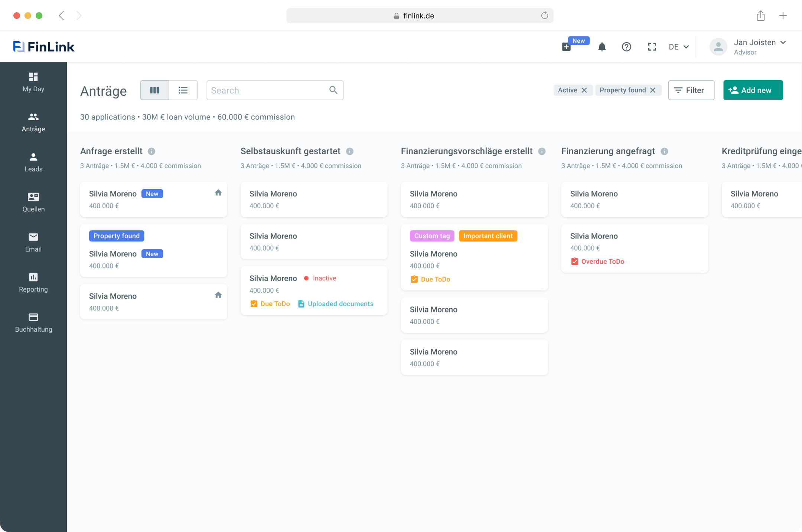Switch to list view
Screen dimensions: 802x532
click(x=183, y=90)
